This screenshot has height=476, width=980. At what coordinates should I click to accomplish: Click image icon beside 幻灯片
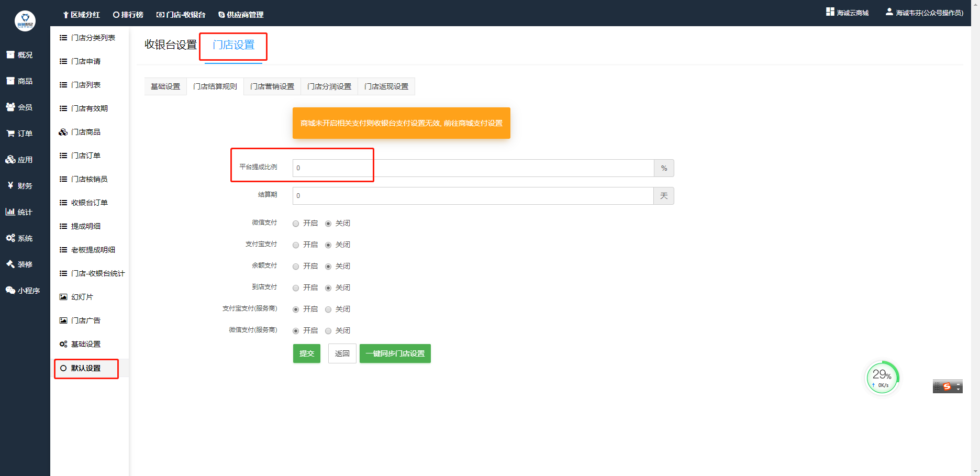pyautogui.click(x=63, y=297)
